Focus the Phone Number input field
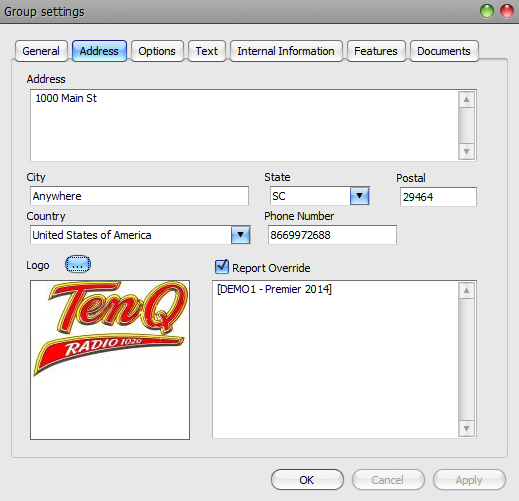 (x=332, y=235)
